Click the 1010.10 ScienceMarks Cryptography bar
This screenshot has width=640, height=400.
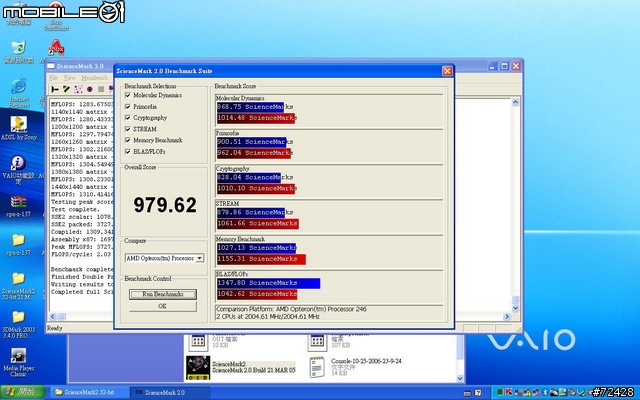click(256, 189)
